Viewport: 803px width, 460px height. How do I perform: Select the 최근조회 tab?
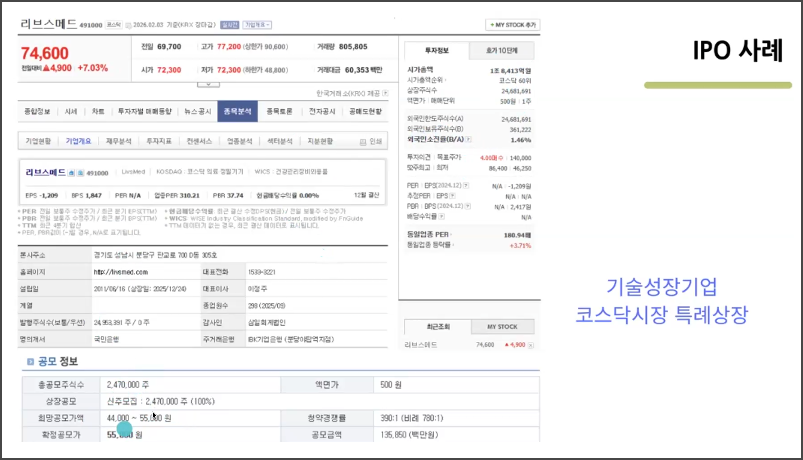(x=438, y=327)
